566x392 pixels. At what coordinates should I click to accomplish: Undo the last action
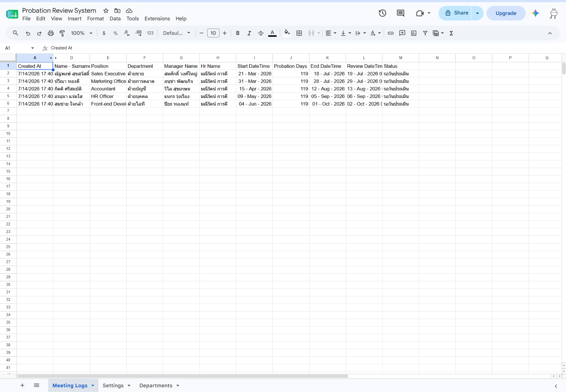tap(28, 33)
